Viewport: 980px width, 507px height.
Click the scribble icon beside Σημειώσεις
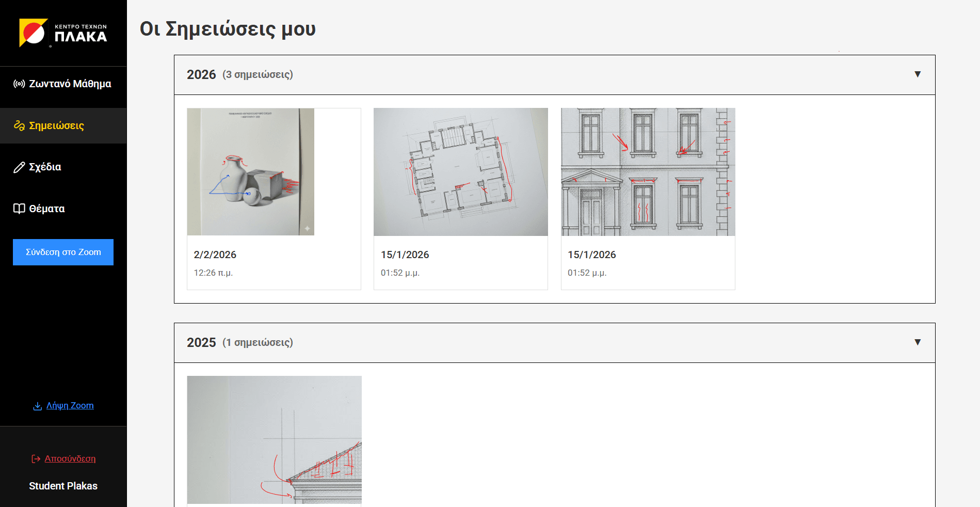pyautogui.click(x=19, y=125)
